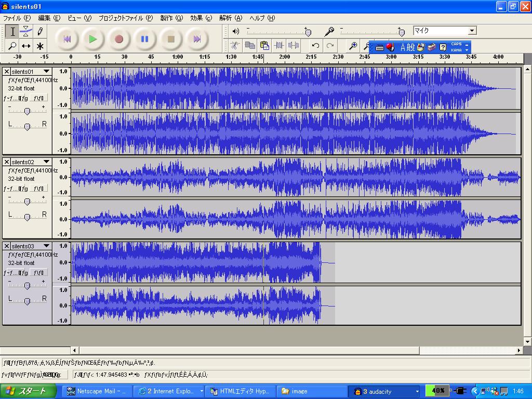Viewport: 532px width, 399px height.
Task: Click the Skip to Start button
Action: [x=67, y=39]
